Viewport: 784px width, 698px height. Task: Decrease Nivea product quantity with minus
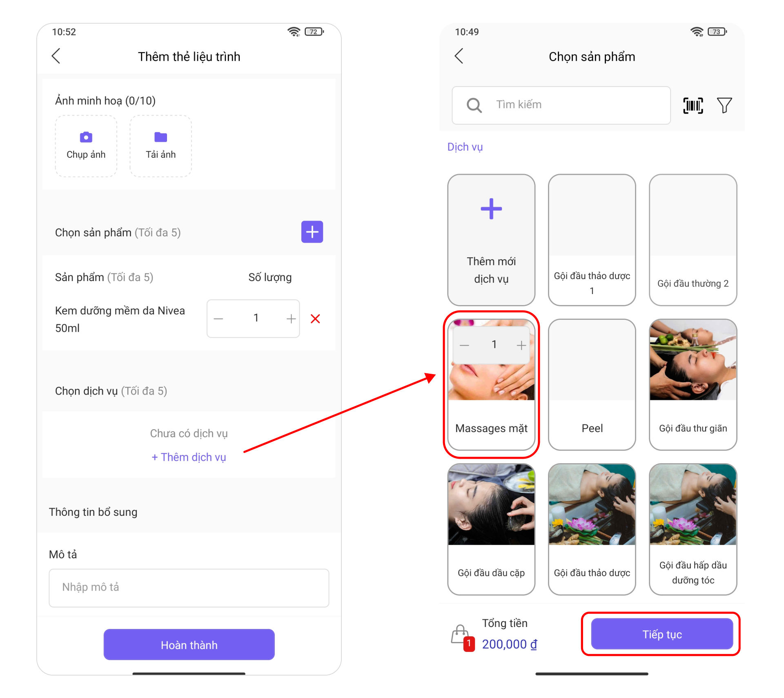click(x=218, y=319)
